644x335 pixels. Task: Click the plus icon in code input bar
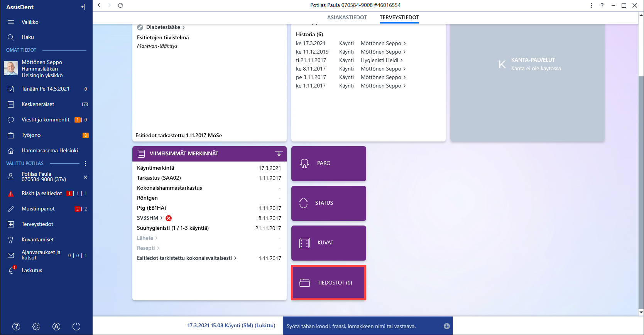pos(447,326)
